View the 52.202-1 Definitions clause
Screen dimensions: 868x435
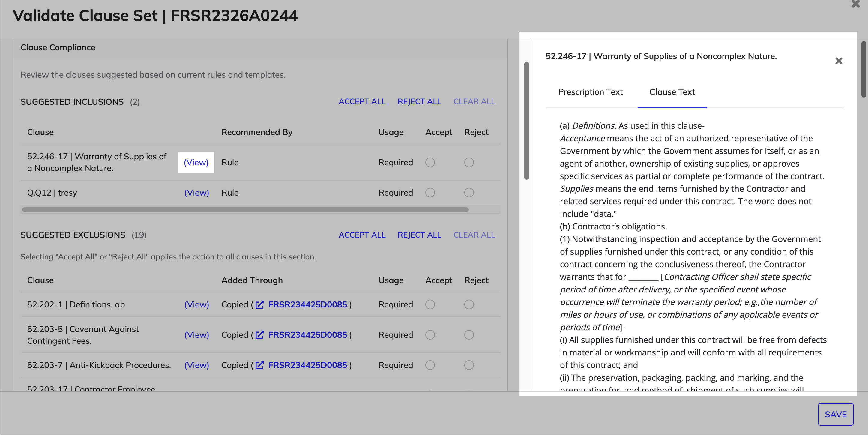click(196, 304)
